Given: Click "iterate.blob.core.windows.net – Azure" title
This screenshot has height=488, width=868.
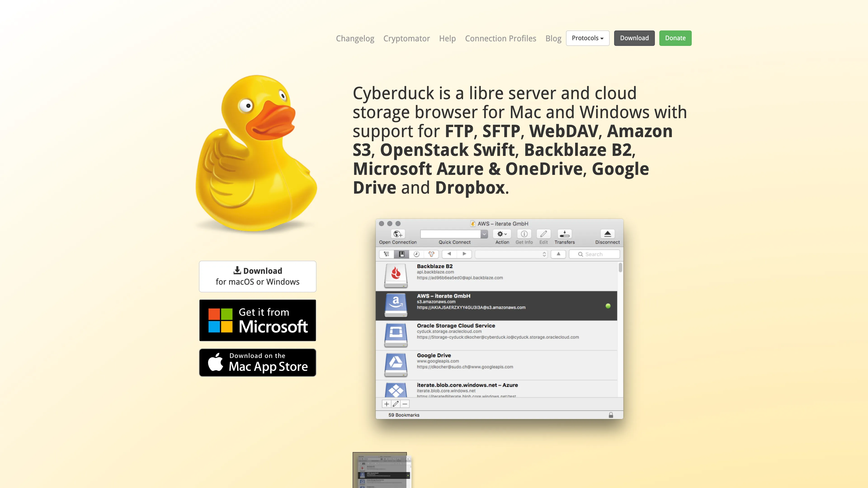Looking at the screenshot, I should pyautogui.click(x=467, y=385).
